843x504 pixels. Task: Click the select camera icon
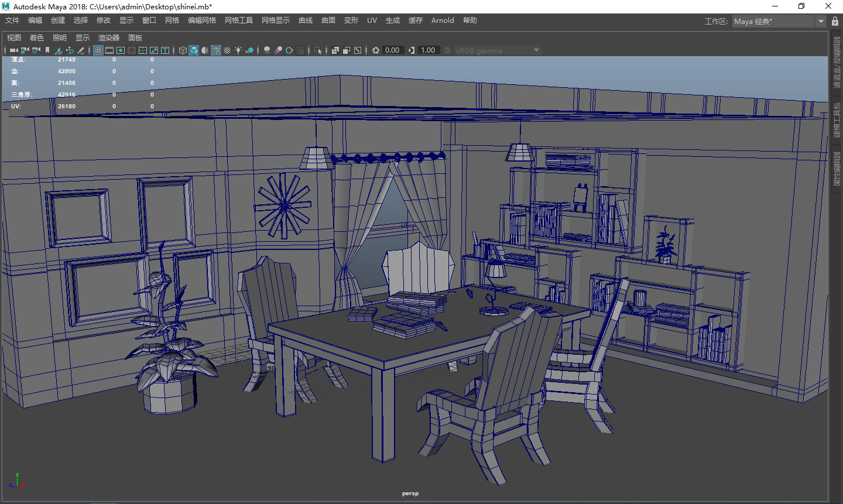(13, 50)
